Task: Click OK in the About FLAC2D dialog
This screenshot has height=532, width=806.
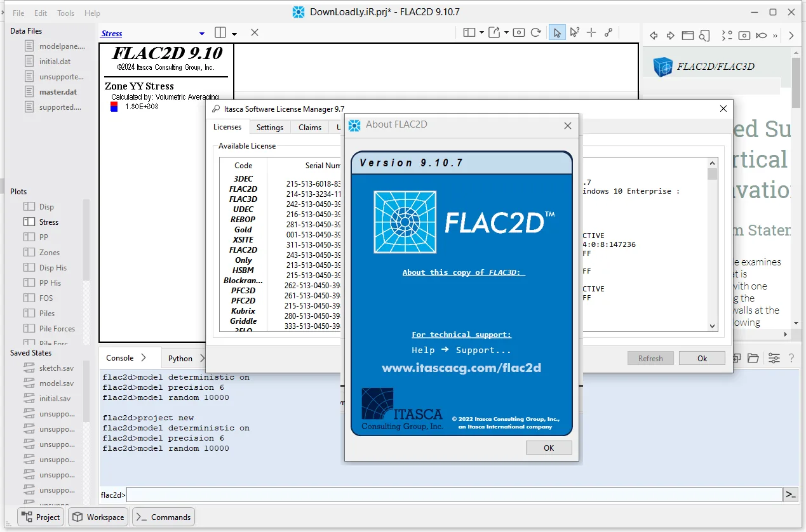Action: click(x=549, y=448)
